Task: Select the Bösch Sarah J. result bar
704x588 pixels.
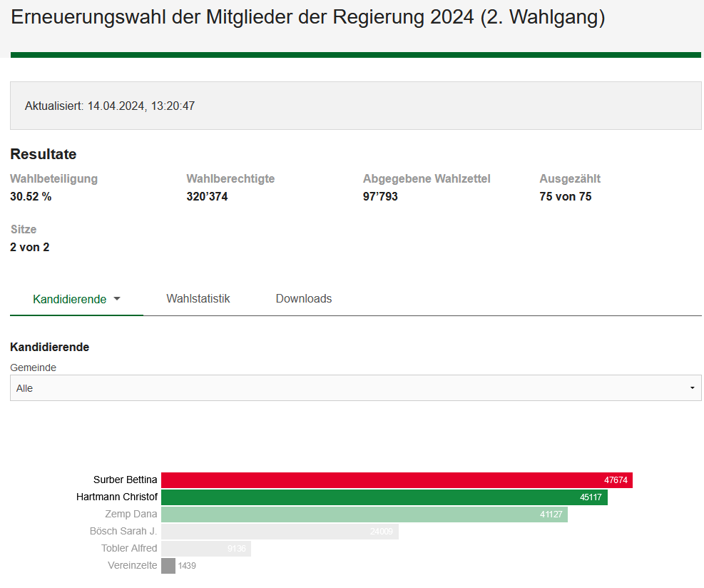Action: coord(280,531)
